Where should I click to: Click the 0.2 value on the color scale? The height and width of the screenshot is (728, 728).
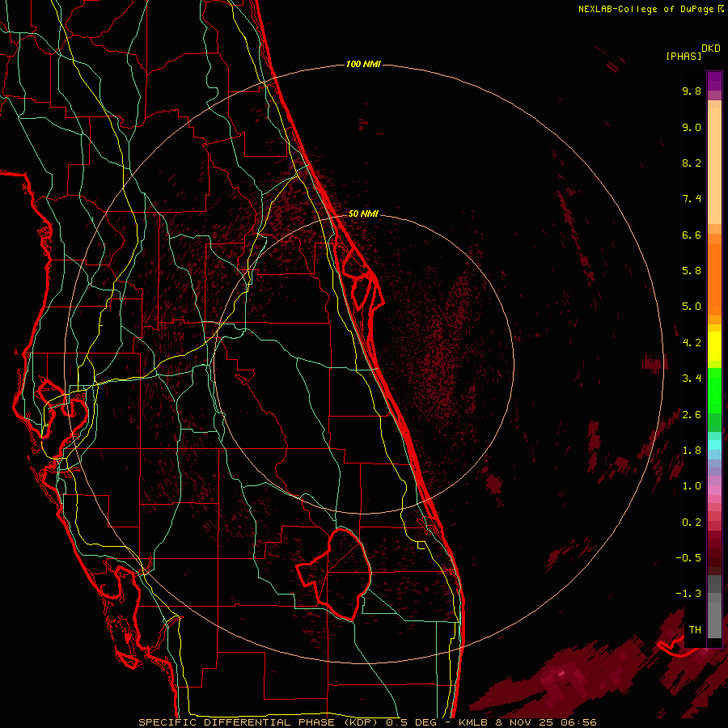point(692,523)
